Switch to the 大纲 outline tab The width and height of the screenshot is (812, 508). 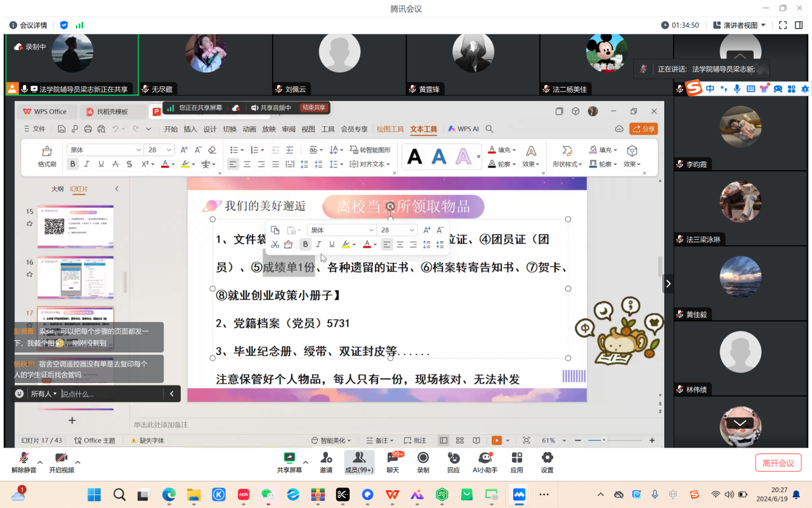tap(57, 189)
